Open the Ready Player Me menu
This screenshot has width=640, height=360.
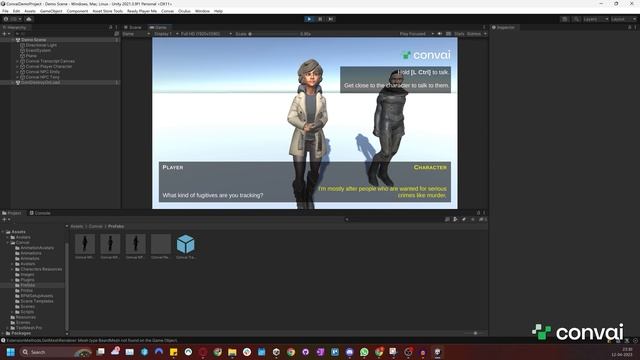(142, 11)
